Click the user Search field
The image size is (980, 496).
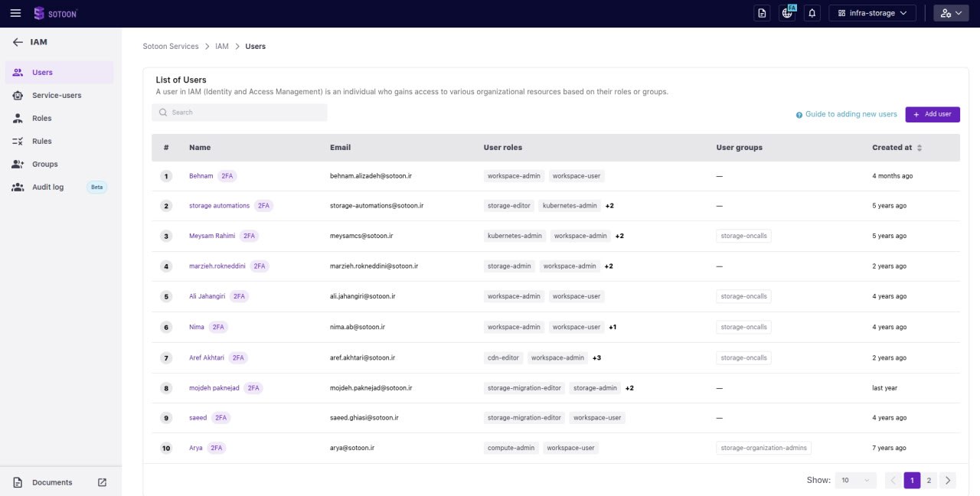[239, 113]
